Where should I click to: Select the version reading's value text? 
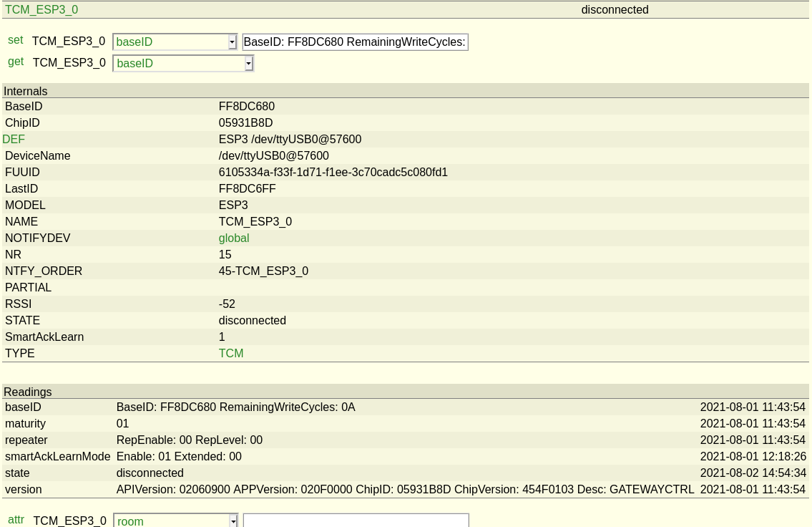405,490
